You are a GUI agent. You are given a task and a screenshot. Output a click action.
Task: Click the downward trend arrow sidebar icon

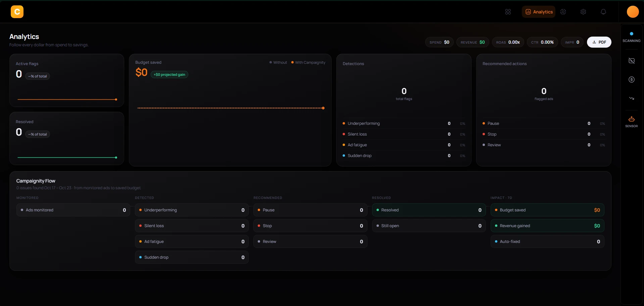click(x=632, y=98)
